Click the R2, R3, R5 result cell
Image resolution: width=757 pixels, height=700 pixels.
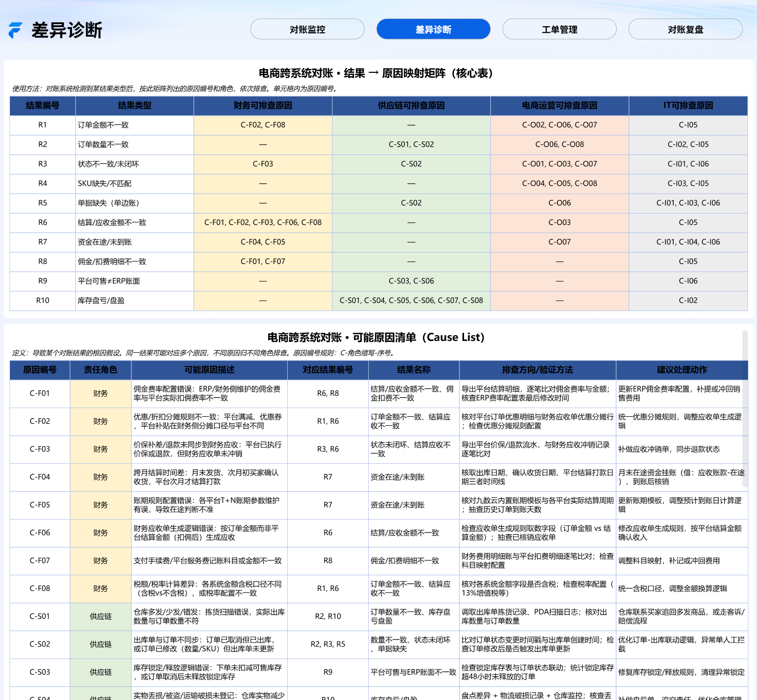pos(328,645)
